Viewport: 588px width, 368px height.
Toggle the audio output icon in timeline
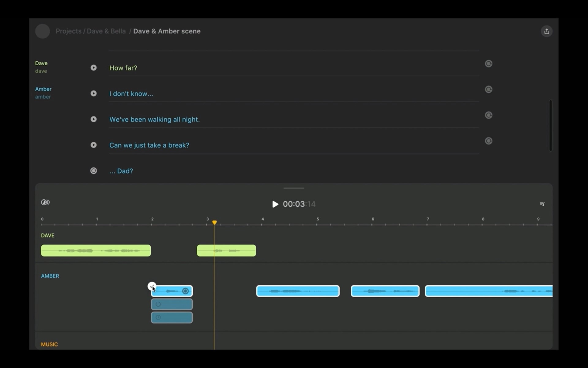coord(45,202)
